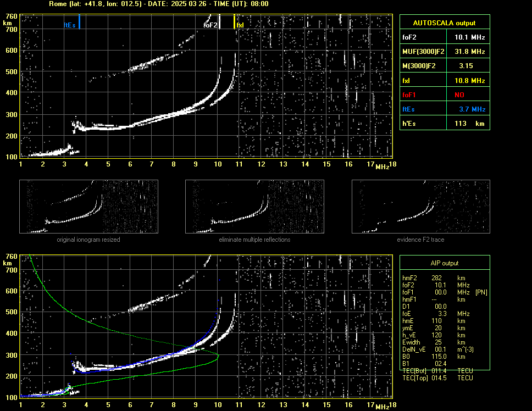Click the hmF2 282 km row
The image size is (532, 411).
pyautogui.click(x=434, y=278)
